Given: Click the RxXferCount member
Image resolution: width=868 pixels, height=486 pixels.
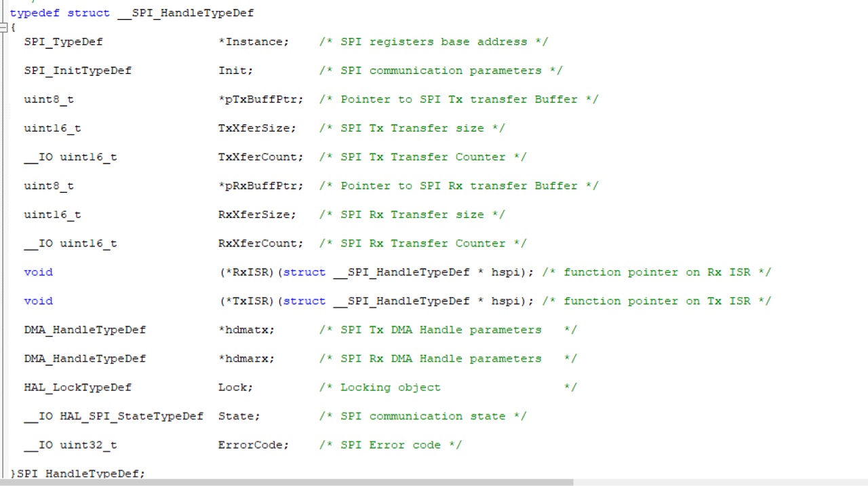Looking at the screenshot, I should (x=260, y=244).
